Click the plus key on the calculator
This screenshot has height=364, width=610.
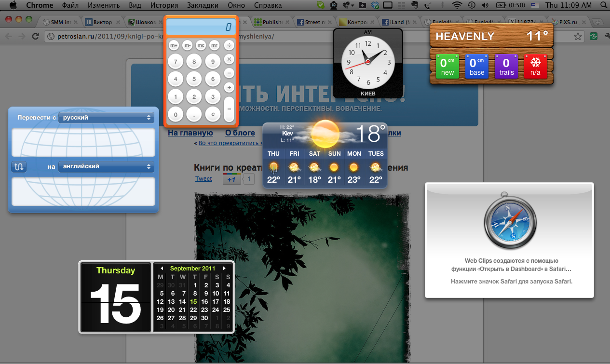pyautogui.click(x=230, y=87)
